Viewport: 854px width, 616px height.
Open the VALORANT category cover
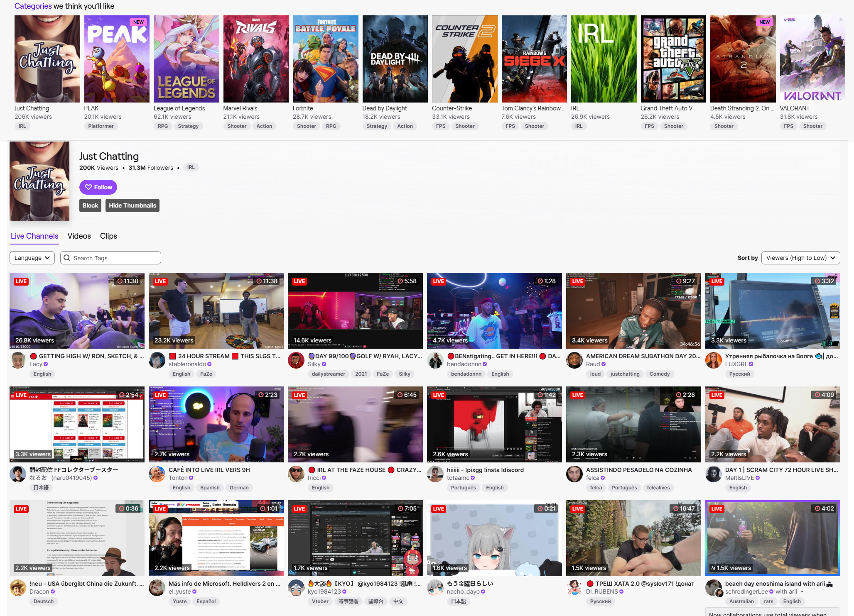[812, 59]
